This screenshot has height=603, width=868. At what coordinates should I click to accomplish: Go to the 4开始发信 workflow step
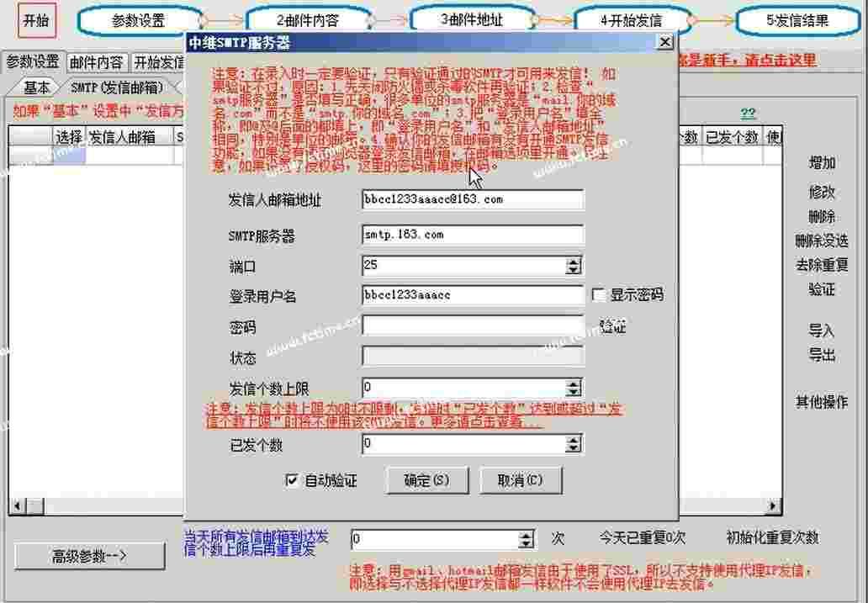[x=632, y=21]
